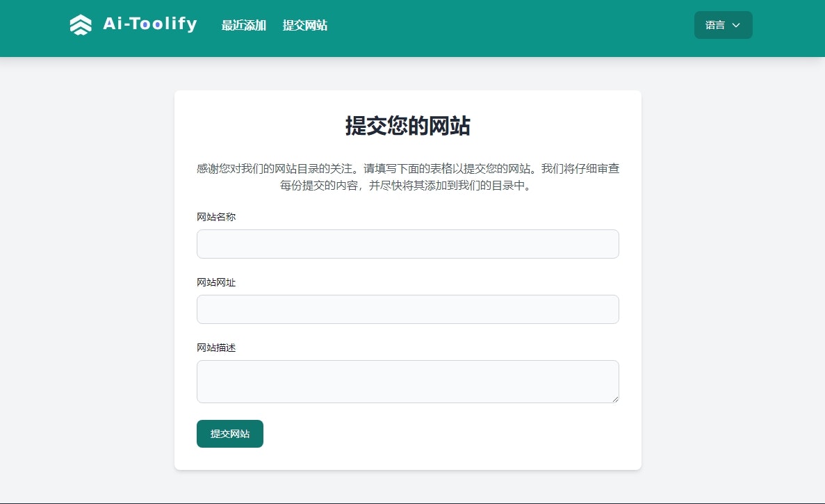Click the 提交您的网站 page heading
The height and width of the screenshot is (504, 825).
pos(407,127)
